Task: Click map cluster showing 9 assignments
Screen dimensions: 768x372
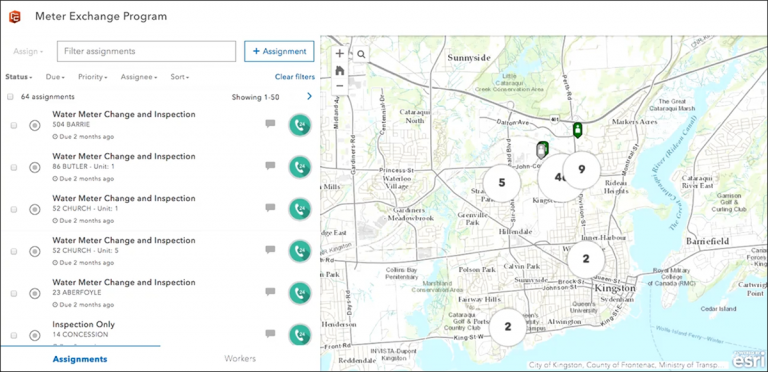Action: click(581, 169)
